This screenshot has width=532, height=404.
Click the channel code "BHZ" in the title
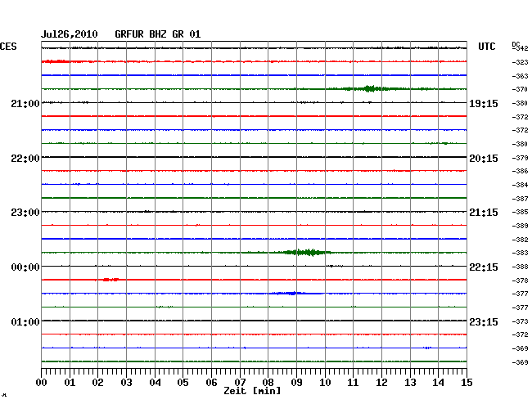[x=158, y=34]
